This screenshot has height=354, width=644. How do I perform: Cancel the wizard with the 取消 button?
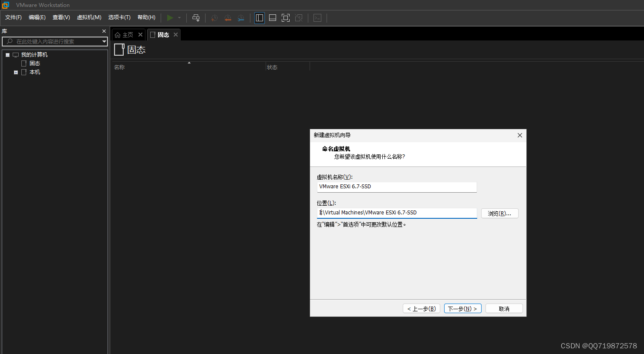[504, 309]
